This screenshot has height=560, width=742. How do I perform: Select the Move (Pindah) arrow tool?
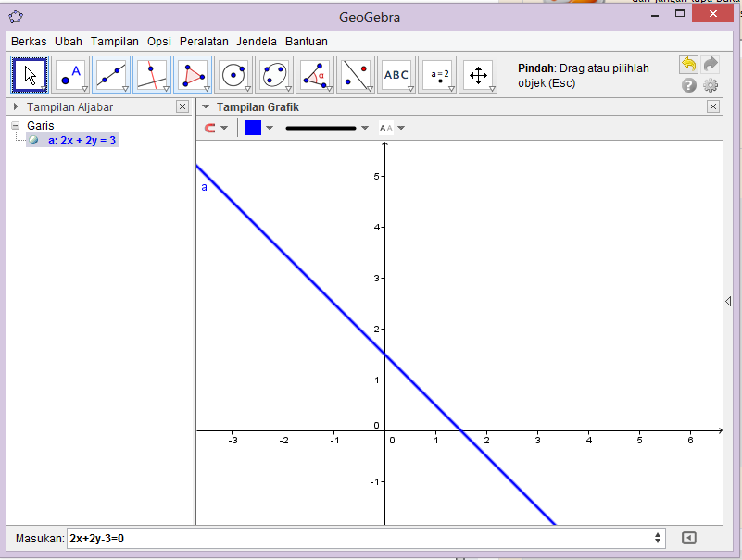tap(30, 75)
